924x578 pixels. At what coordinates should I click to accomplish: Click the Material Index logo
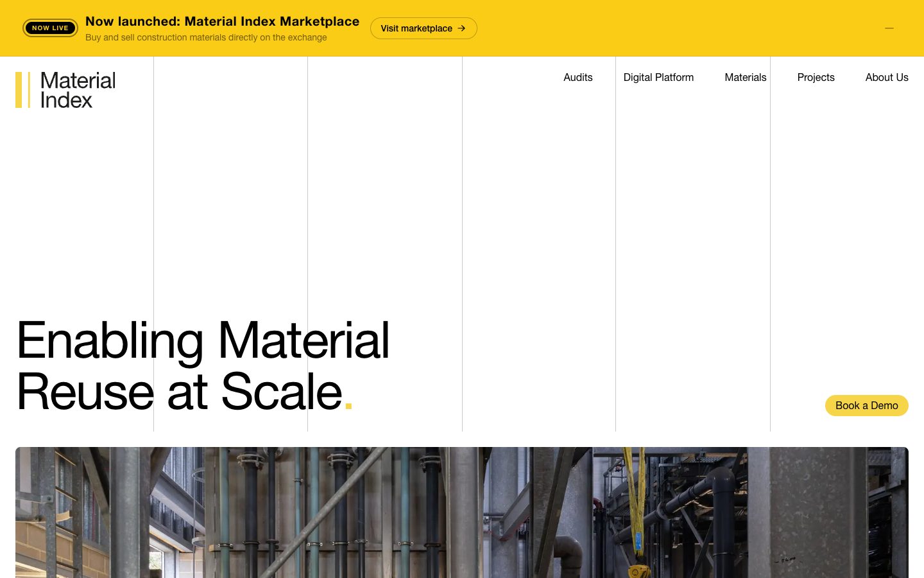pos(65,90)
